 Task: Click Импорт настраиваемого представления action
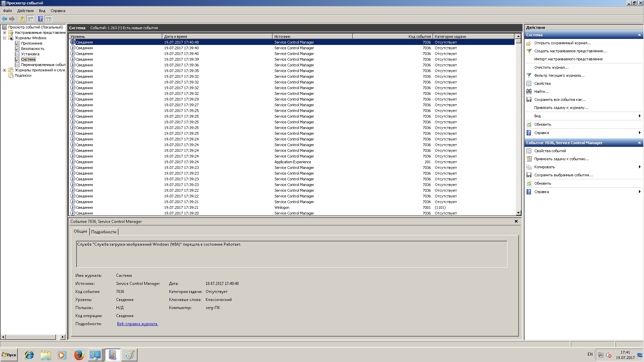coord(568,59)
